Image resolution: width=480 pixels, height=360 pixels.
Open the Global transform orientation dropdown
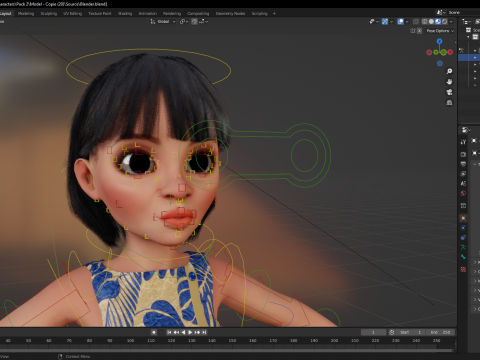pos(163,22)
